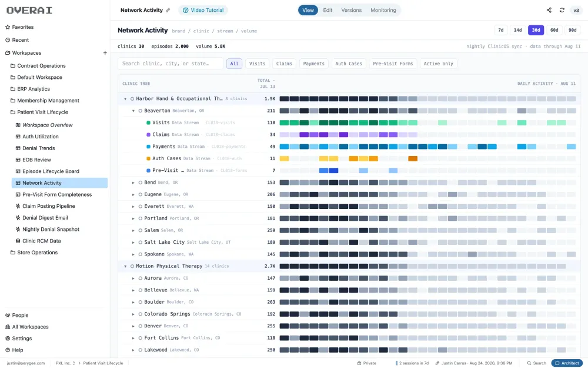Image resolution: width=588 pixels, height=368 pixels.
Task: Click the Claim Posting Pipeline icon
Action: (18, 206)
